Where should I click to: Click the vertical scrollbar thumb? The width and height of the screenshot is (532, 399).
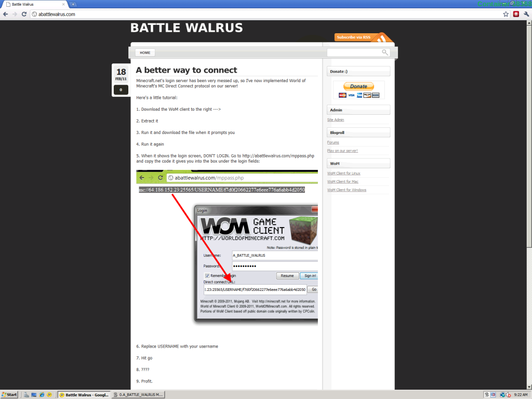tap(529, 137)
